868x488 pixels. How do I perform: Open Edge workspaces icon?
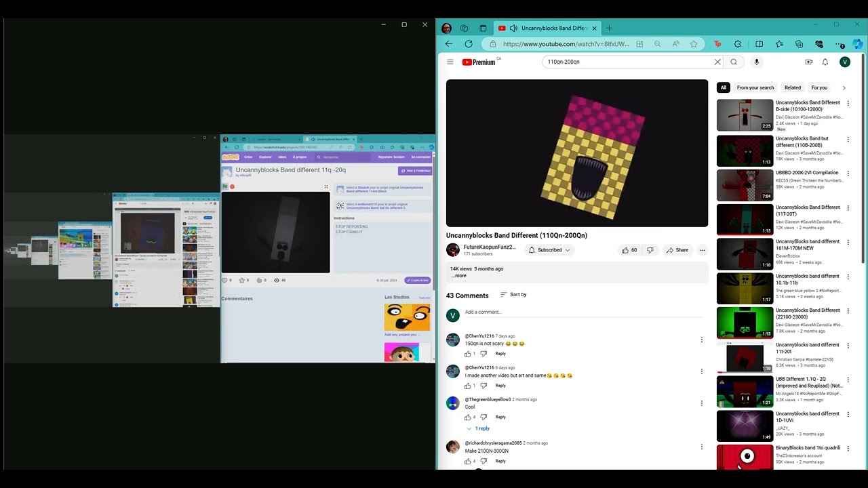click(x=465, y=28)
